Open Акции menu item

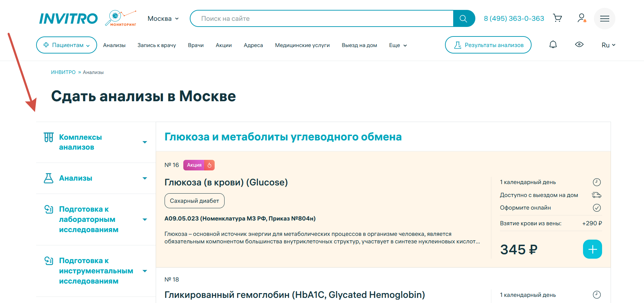[224, 45]
